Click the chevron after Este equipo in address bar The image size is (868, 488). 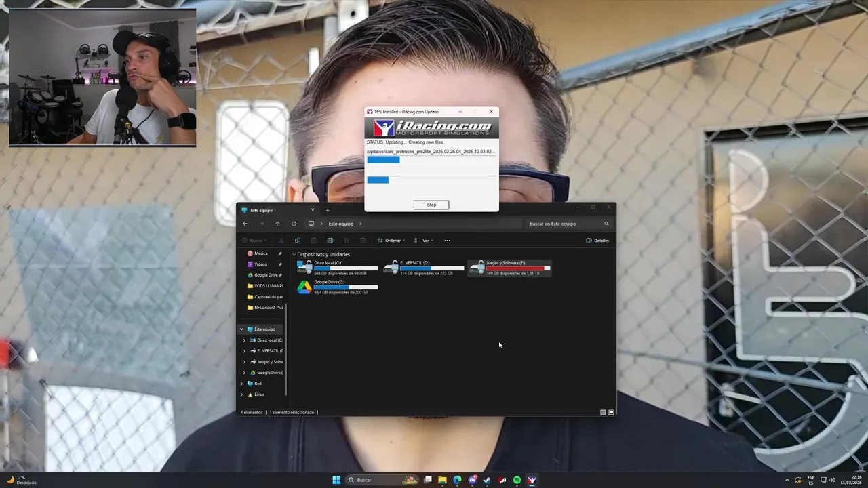pyautogui.click(x=361, y=224)
